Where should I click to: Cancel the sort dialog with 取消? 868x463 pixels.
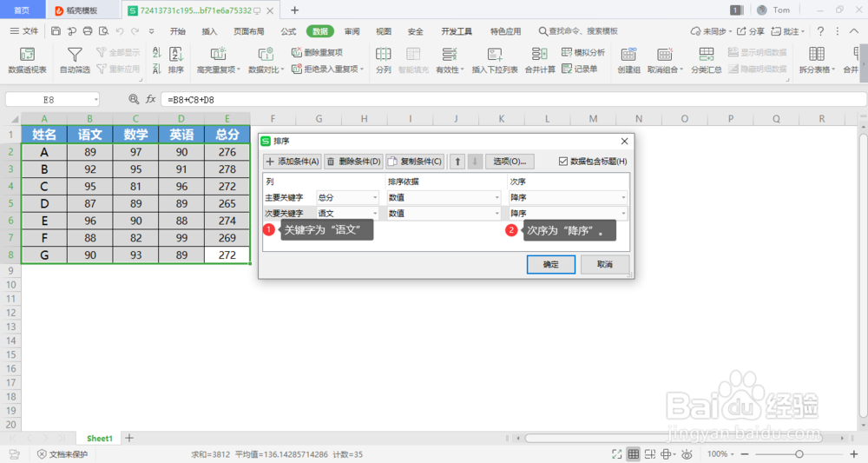(604, 264)
